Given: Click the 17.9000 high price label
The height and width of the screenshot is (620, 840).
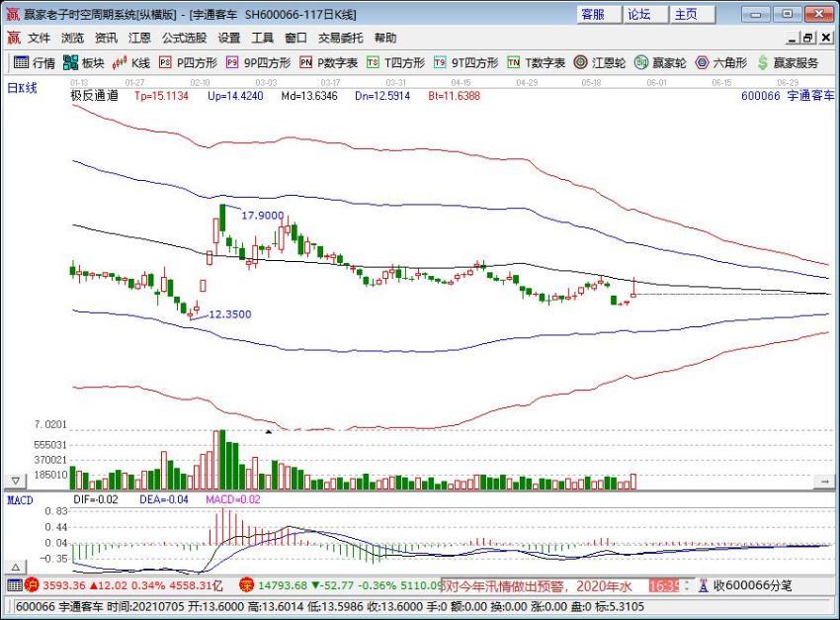Looking at the screenshot, I should pyautogui.click(x=263, y=216).
